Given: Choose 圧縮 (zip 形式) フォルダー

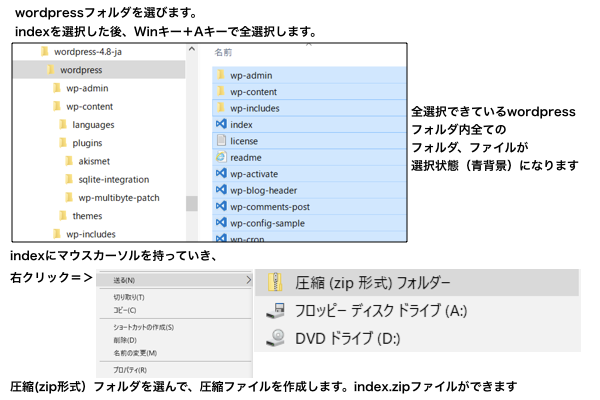Looking at the screenshot, I should click(x=417, y=283).
